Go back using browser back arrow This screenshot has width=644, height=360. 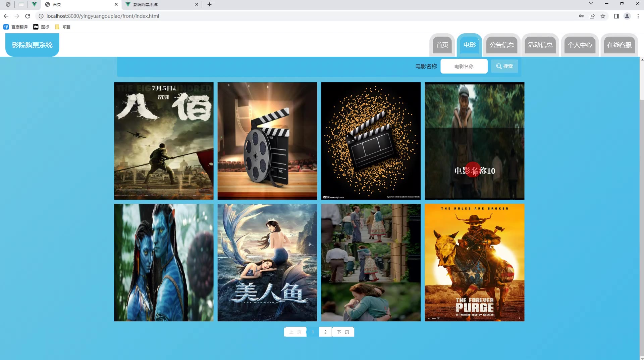pos(6,16)
